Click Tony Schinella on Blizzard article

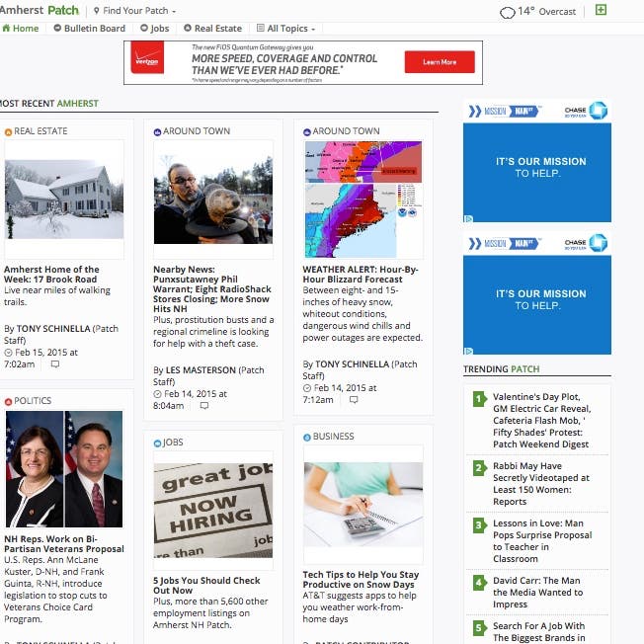[352, 364]
